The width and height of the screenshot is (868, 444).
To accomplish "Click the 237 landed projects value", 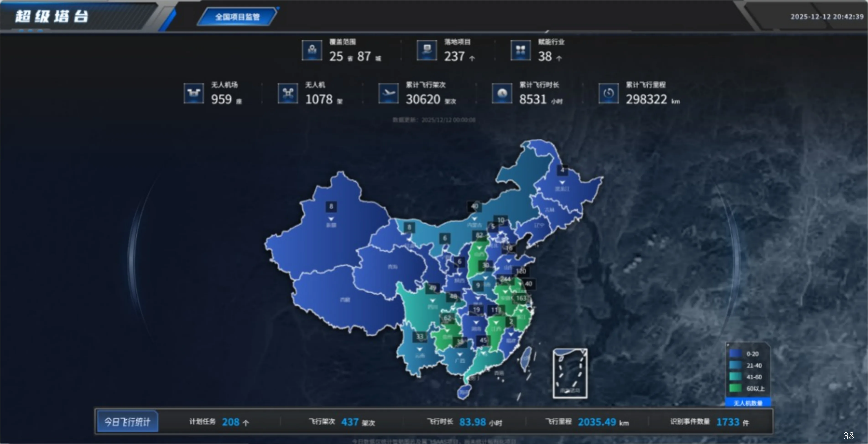I will (454, 57).
